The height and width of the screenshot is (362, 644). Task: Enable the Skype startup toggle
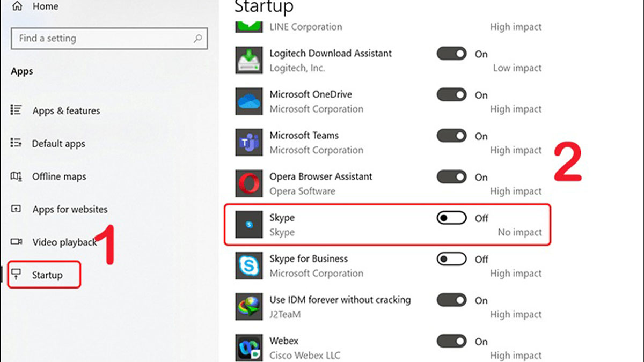point(451,218)
